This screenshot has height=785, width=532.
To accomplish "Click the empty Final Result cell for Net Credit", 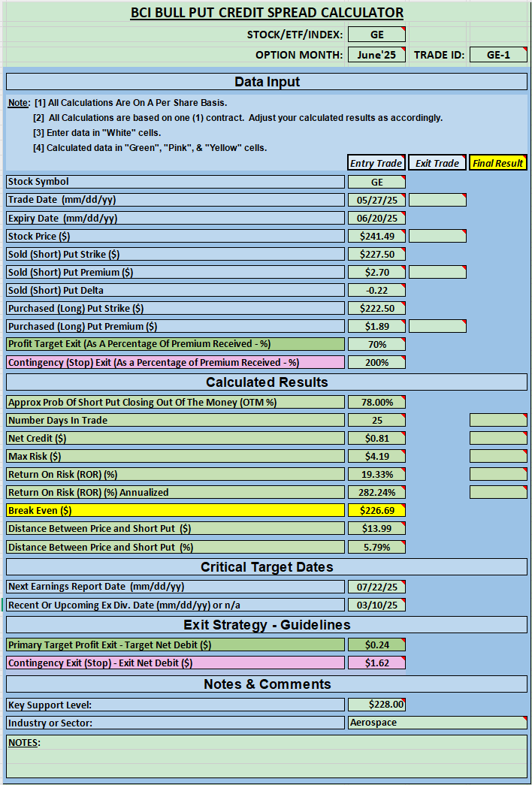I will [498, 438].
